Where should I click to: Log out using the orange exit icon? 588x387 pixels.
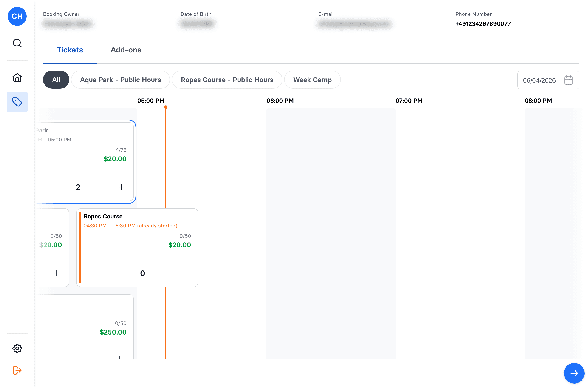[17, 370]
